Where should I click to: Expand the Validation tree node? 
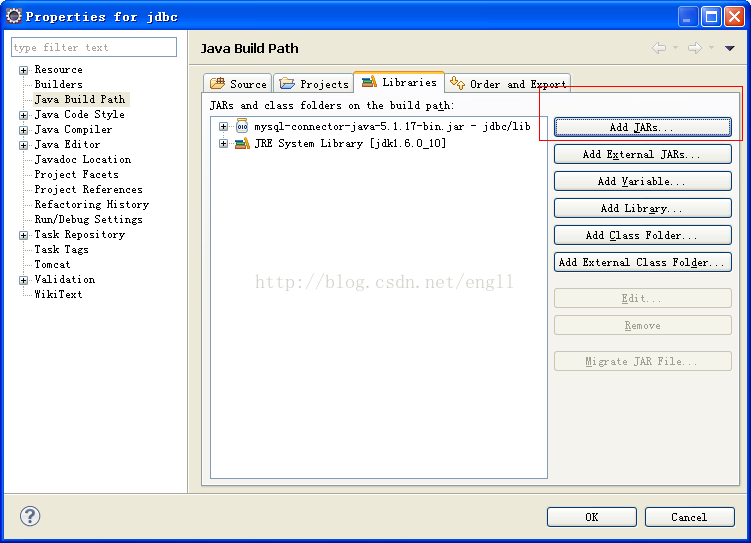click(x=23, y=280)
